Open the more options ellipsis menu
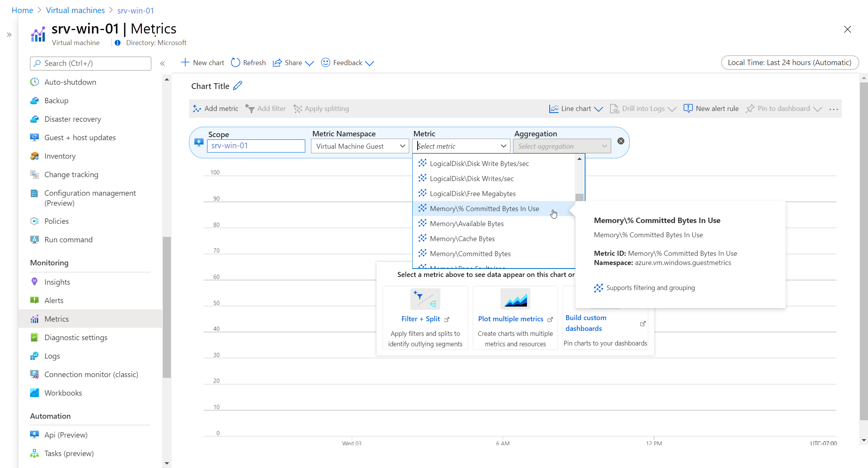This screenshot has height=468, width=868. click(833, 109)
